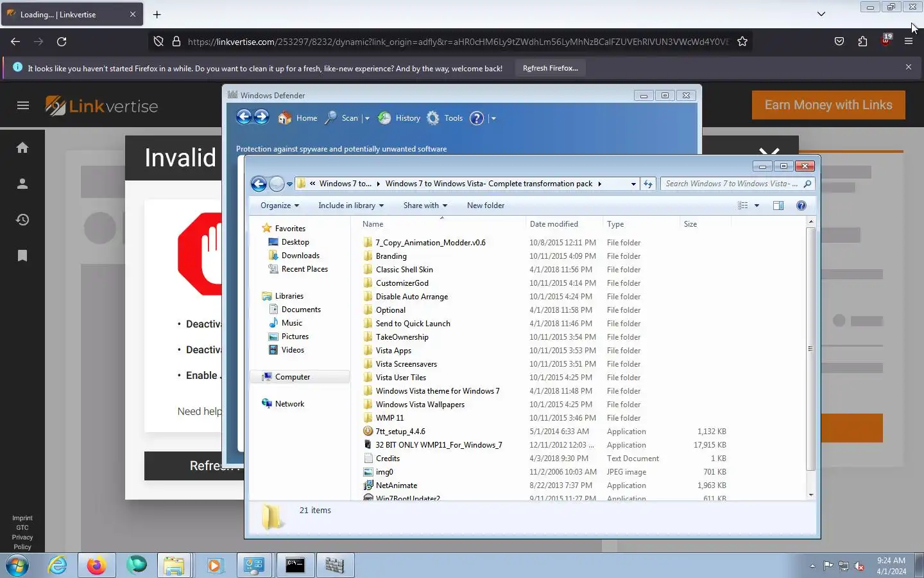The image size is (924, 578).
Task: Click the Windows Defender Home icon
Action: pyautogui.click(x=285, y=118)
